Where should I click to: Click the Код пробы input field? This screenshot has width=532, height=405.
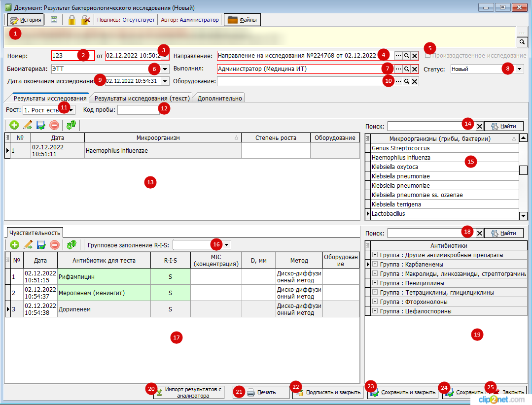tap(139, 110)
